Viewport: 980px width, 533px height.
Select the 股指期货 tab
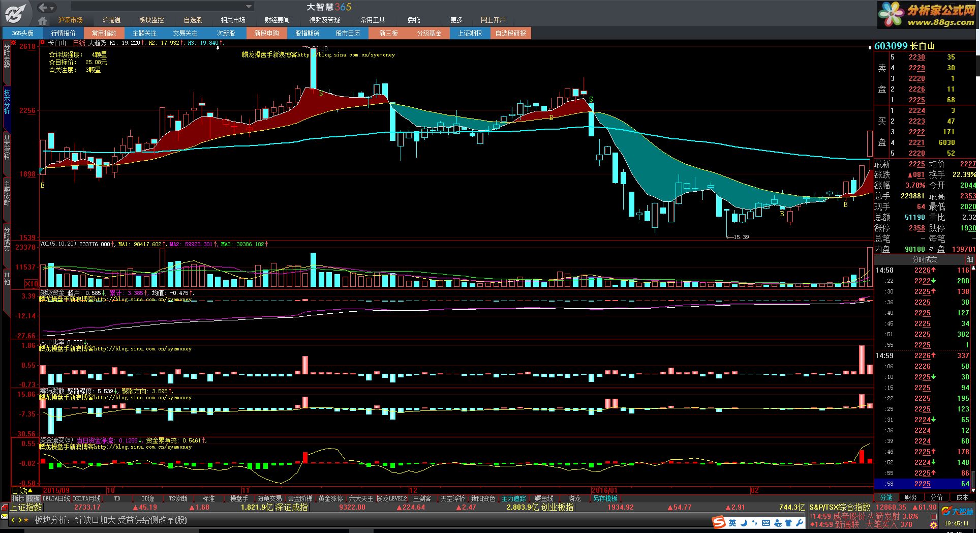(x=308, y=33)
